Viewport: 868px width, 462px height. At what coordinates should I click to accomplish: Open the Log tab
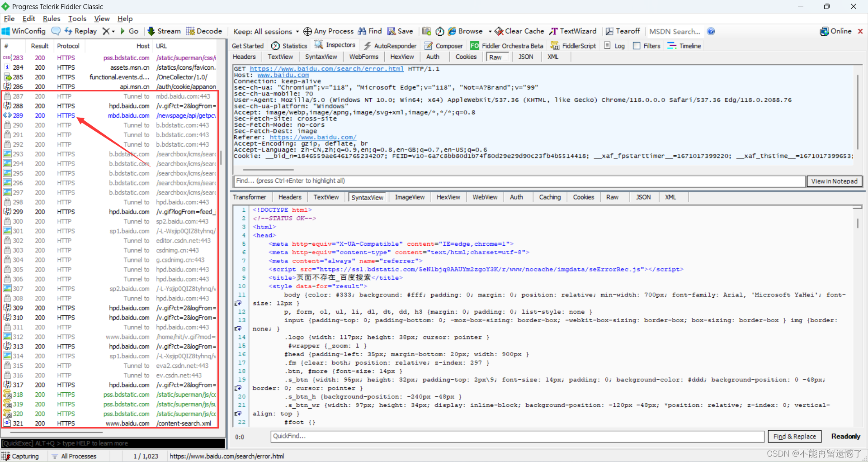[x=615, y=46]
